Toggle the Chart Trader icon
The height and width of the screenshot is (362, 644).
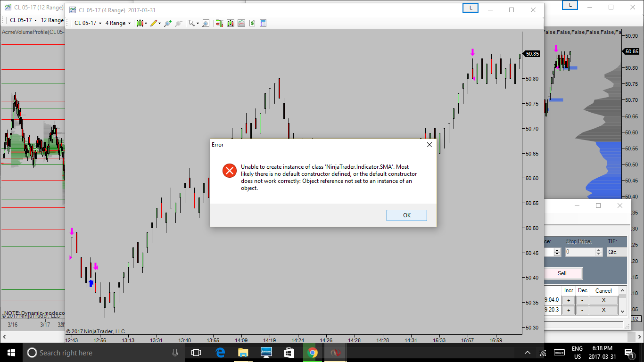point(219,23)
